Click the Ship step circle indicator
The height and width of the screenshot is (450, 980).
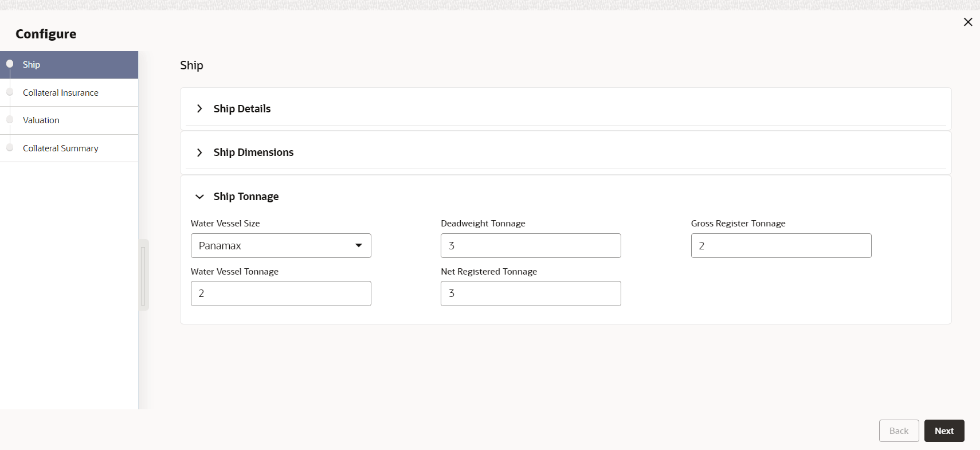tap(10, 64)
